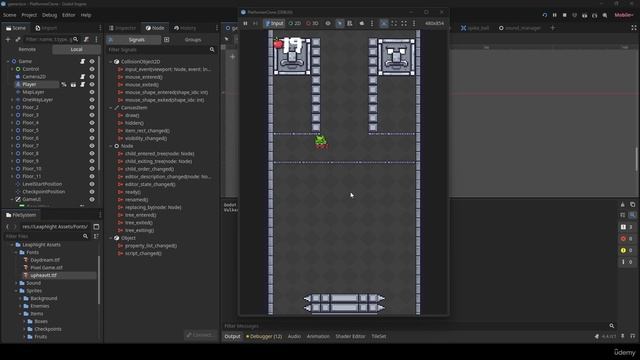Click the signals icon on Player node
The height and width of the screenshot is (360, 640).
point(64,84)
